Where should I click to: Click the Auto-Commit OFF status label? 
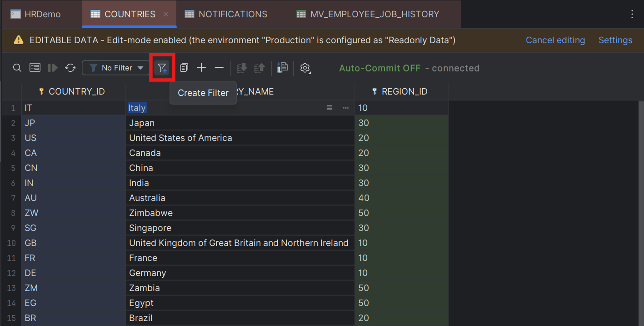click(x=380, y=68)
